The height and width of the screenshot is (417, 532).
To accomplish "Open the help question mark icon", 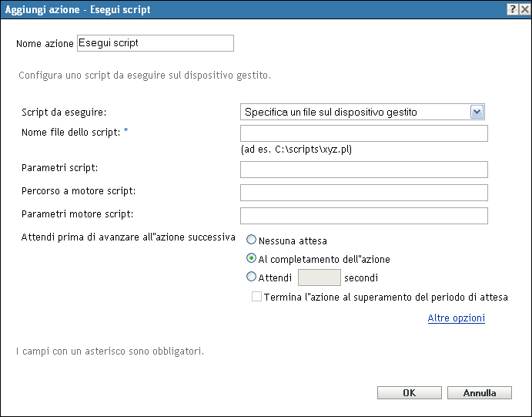I will (x=511, y=8).
